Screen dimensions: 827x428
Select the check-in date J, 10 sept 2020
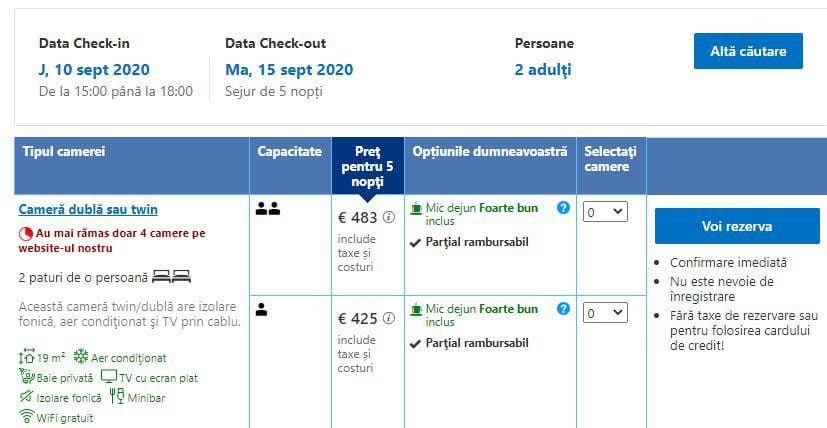pyautogui.click(x=94, y=70)
